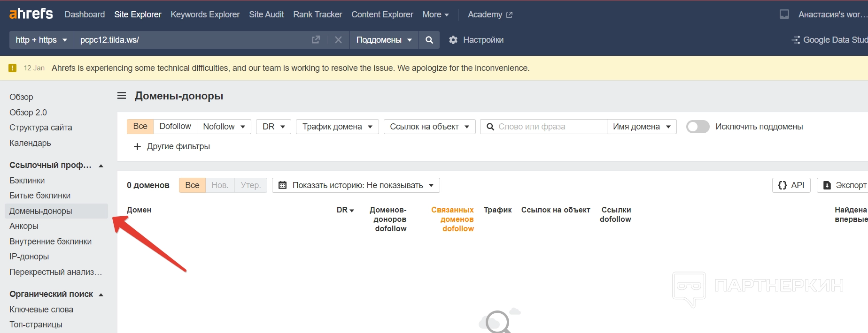The image size is (868, 333).
Task: Sort by DR column header
Action: (x=345, y=210)
